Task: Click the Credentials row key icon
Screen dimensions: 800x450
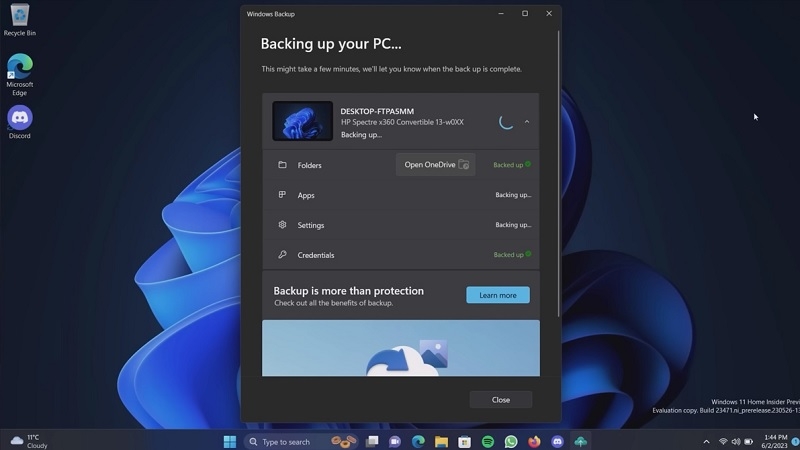Action: click(282, 254)
